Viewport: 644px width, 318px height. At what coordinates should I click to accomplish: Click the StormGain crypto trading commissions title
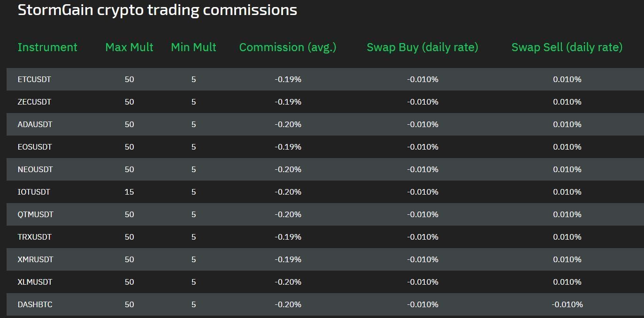pyautogui.click(x=157, y=10)
